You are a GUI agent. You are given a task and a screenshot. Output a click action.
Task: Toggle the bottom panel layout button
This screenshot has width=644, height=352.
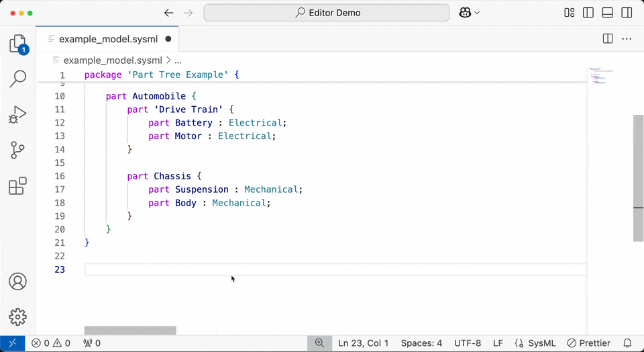point(608,13)
